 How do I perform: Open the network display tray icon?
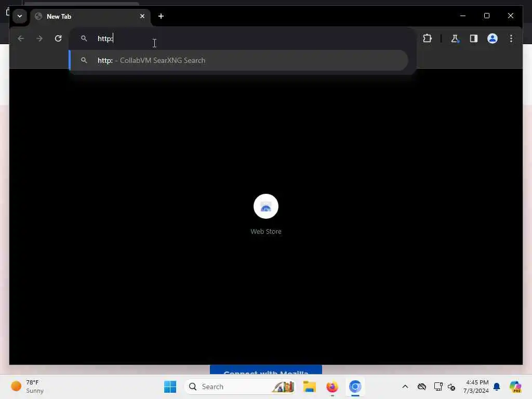[438, 387]
